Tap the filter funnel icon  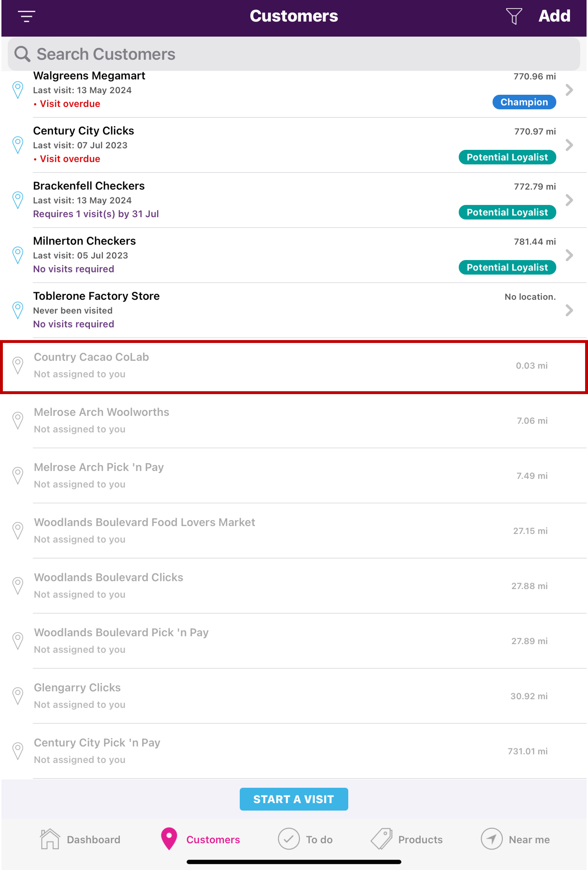coord(514,16)
